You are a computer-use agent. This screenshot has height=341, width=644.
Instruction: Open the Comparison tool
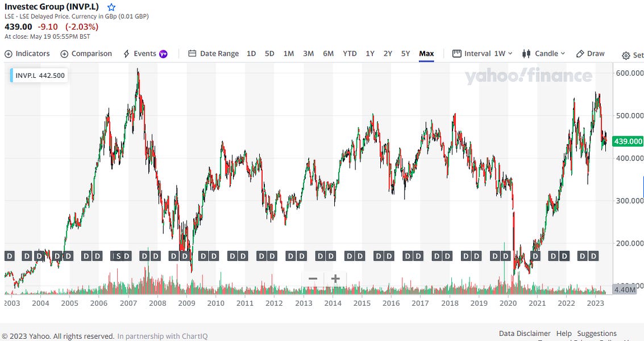point(86,53)
